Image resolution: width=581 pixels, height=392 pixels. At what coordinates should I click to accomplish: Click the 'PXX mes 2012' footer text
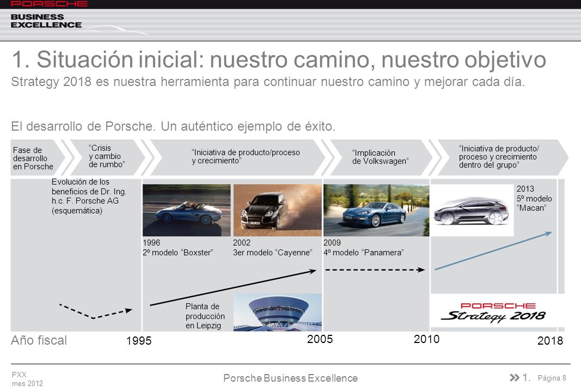27,379
